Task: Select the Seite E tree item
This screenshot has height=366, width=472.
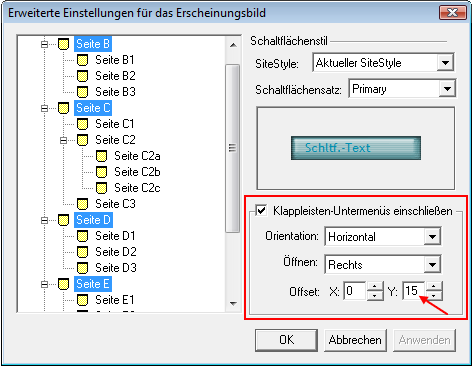Action: click(93, 284)
